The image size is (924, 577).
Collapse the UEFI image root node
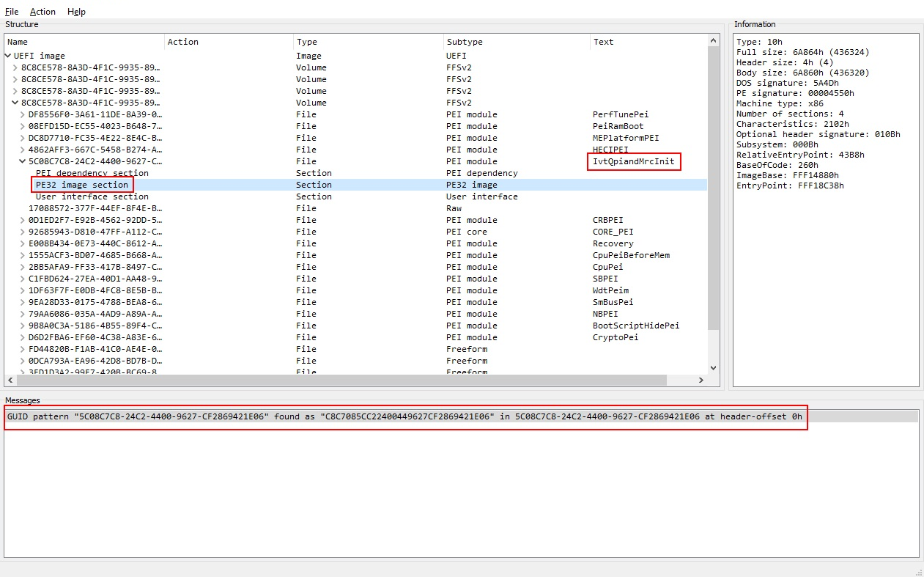click(x=8, y=56)
